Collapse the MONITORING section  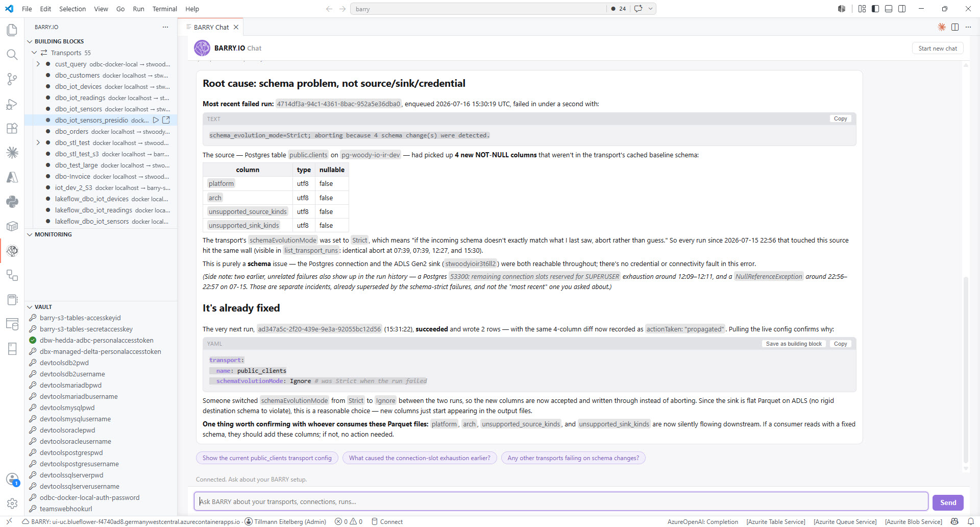(30, 234)
